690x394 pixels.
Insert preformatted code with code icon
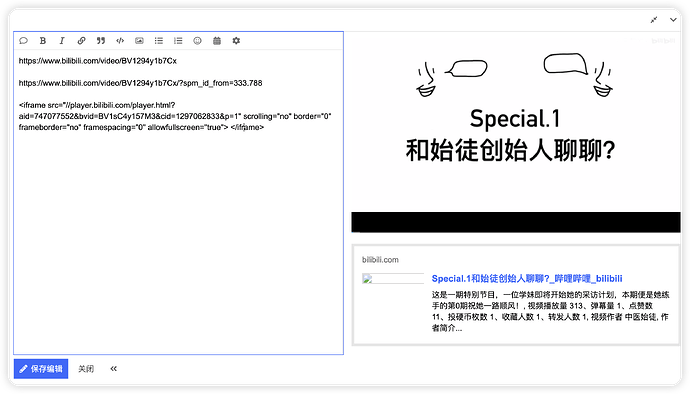(x=120, y=41)
